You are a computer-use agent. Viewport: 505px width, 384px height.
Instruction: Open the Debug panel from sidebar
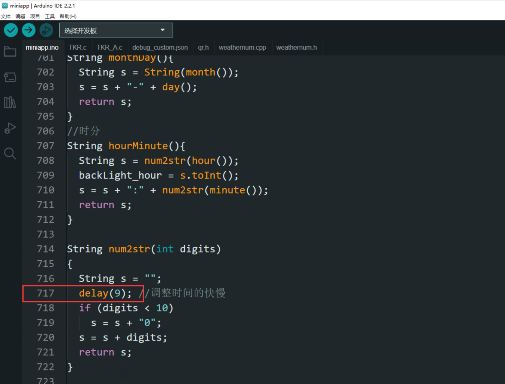click(x=10, y=128)
